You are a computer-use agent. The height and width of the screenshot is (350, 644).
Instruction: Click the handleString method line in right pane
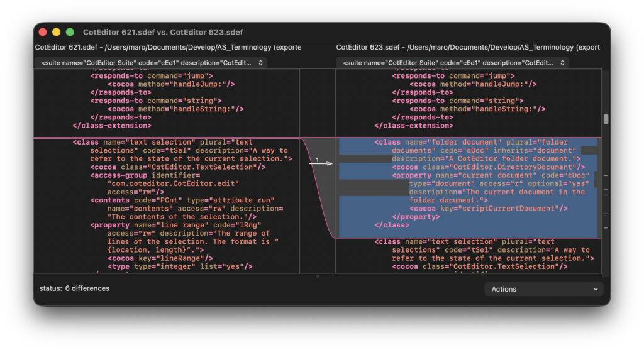click(477, 109)
